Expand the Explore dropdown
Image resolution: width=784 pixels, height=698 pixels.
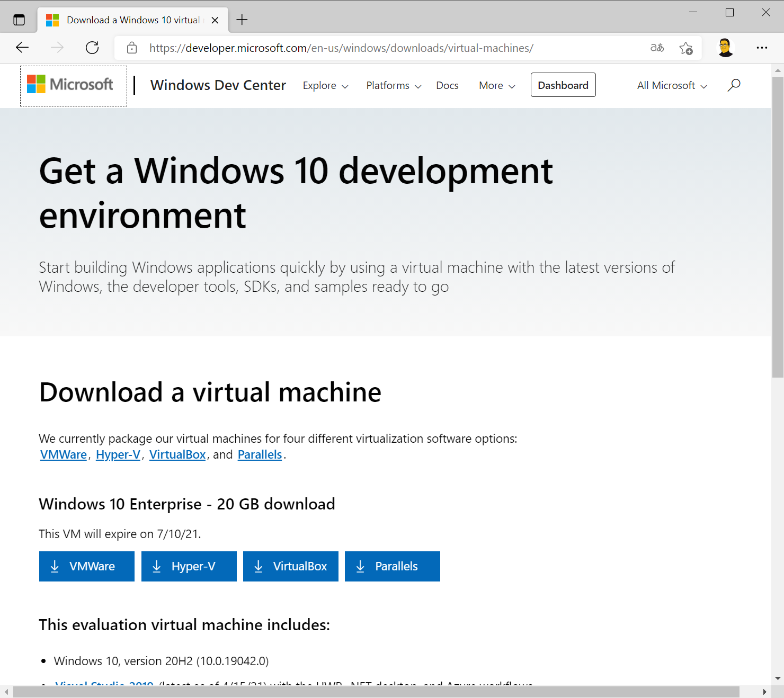click(325, 86)
